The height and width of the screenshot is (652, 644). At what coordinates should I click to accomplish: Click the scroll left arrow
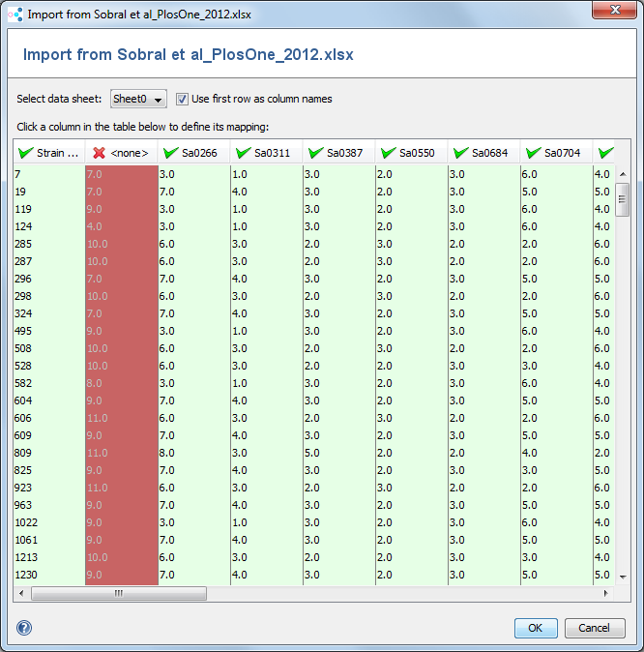(x=21, y=593)
